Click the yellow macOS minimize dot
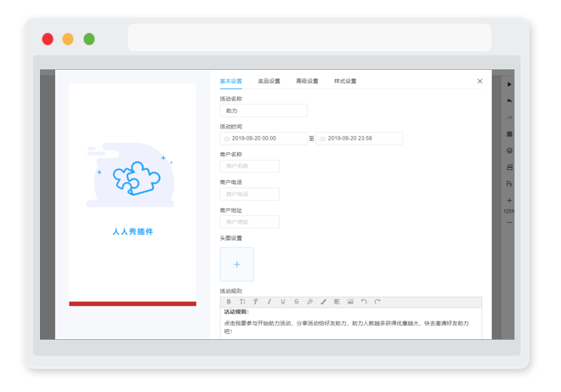561x392 pixels. coord(68,39)
